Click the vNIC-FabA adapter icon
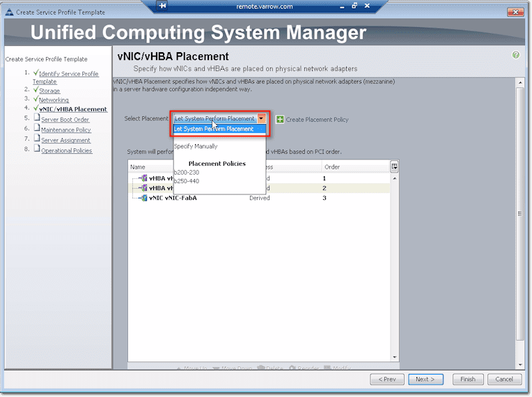The height and width of the screenshot is (397, 532). point(144,198)
